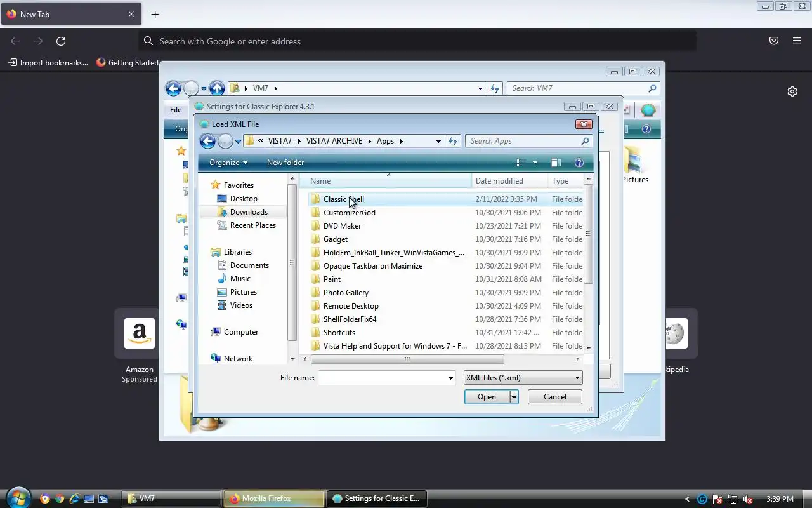The height and width of the screenshot is (508, 812).
Task: Expand VM7 window address dropdown
Action: pyautogui.click(x=480, y=88)
